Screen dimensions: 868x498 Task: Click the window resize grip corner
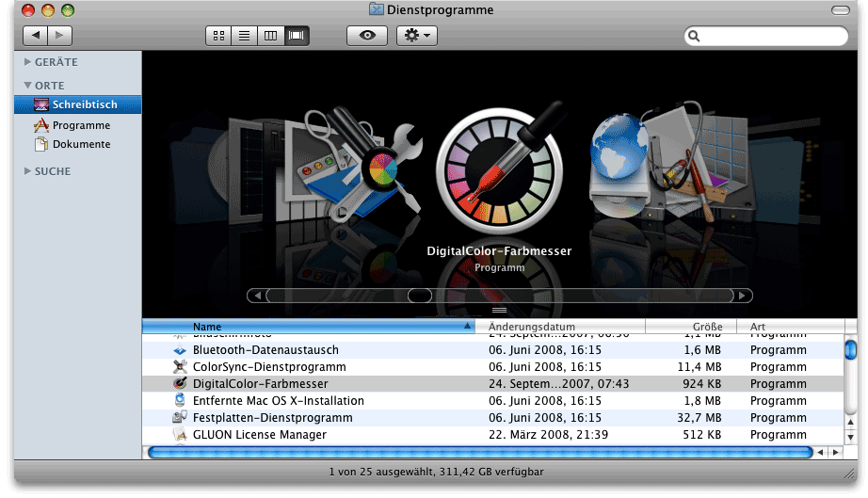click(849, 474)
